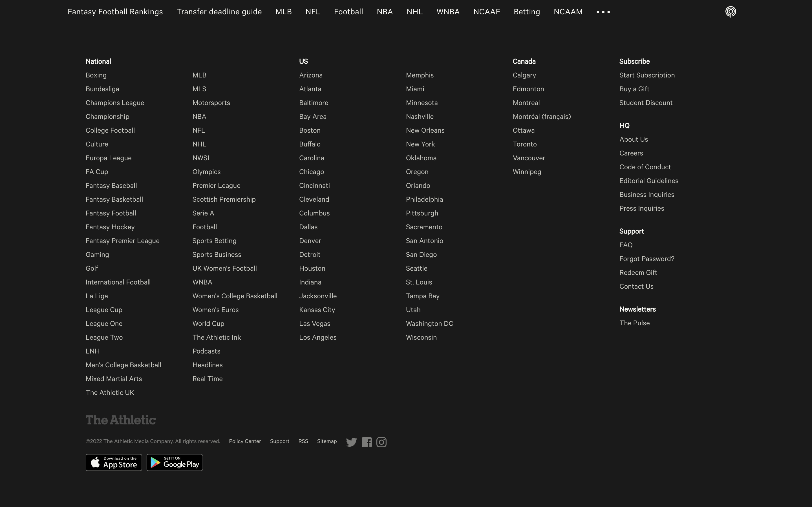This screenshot has height=507, width=812.
Task: Expand the three-dots more menu
Action: point(603,12)
